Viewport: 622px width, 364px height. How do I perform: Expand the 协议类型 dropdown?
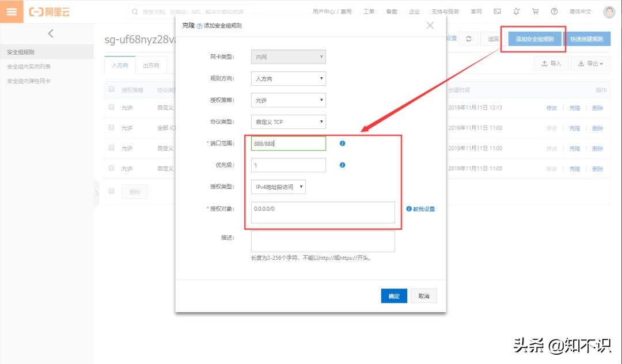click(289, 122)
